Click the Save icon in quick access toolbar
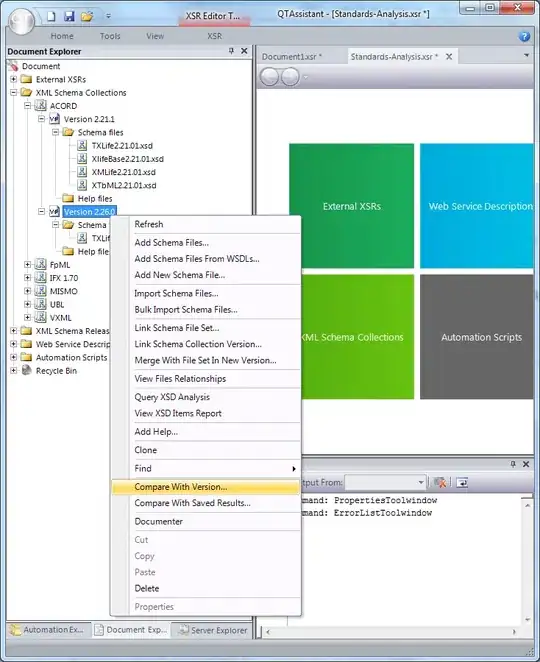 tap(69, 16)
